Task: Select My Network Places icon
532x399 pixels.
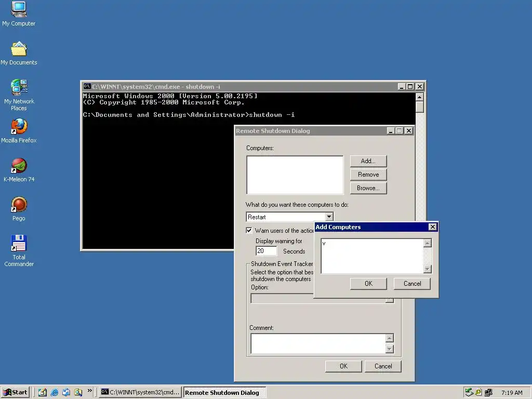Action: pos(19,95)
